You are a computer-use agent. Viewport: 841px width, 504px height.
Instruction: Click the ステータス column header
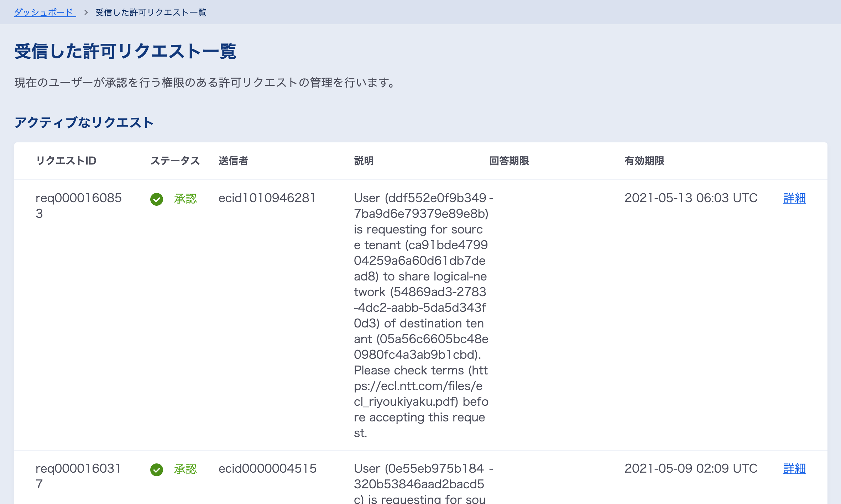pyautogui.click(x=175, y=161)
